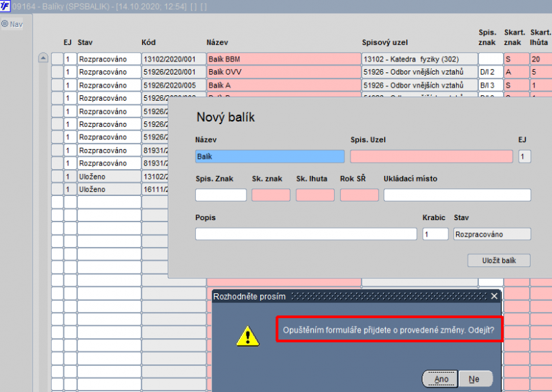This screenshot has height=392, width=552.
Task: Click Skart. lhůta cell with value 20
Action: 541,59
